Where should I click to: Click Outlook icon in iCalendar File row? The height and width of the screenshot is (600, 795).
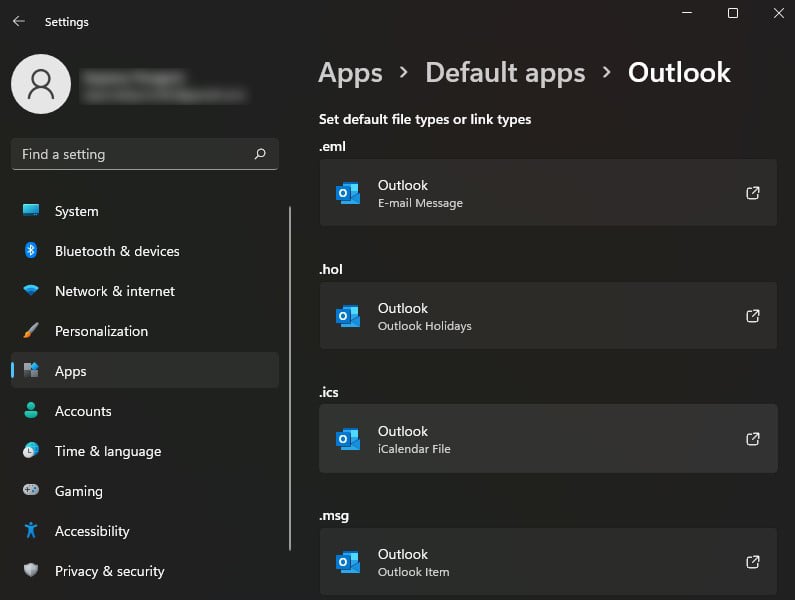(348, 440)
